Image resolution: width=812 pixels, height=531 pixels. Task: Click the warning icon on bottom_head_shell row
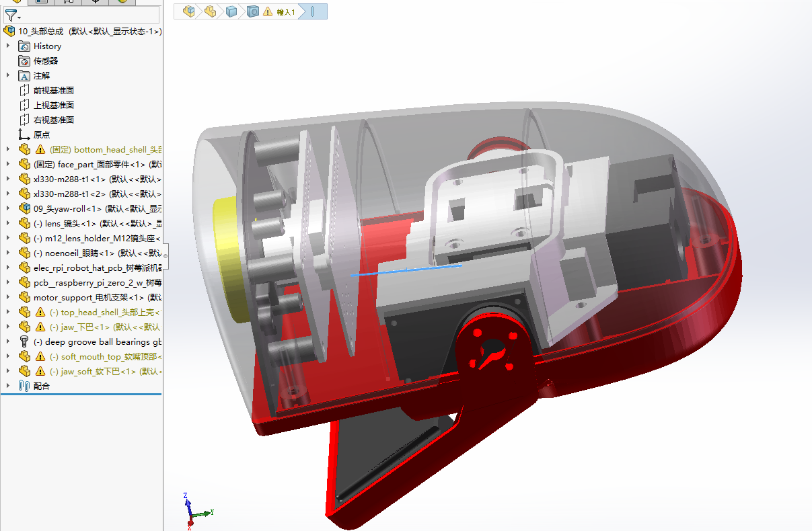click(40, 150)
